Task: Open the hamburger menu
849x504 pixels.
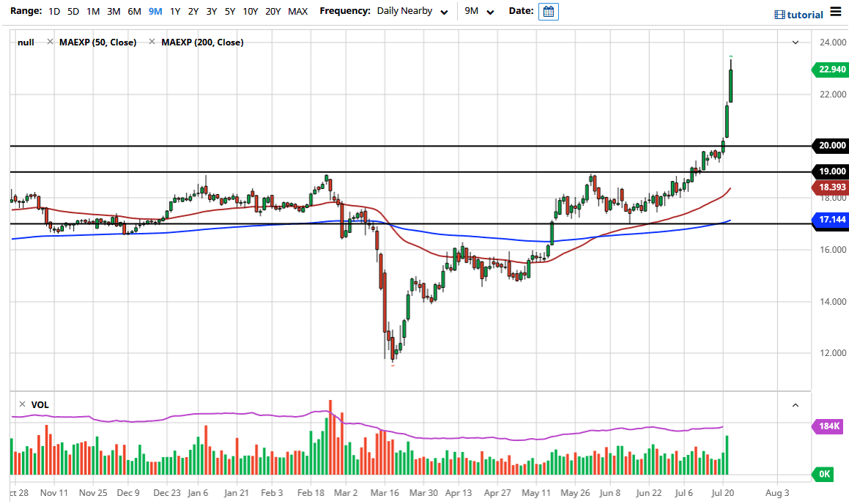Action: [x=836, y=12]
